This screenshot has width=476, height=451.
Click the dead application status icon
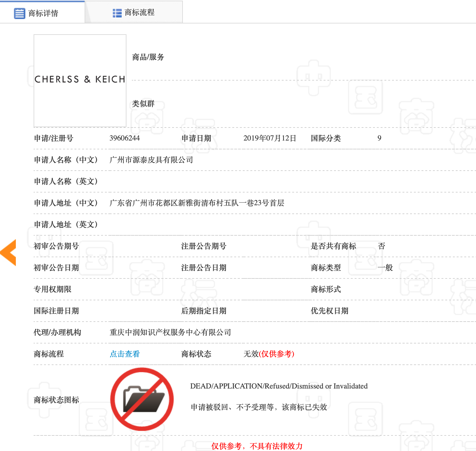pyautogui.click(x=142, y=399)
